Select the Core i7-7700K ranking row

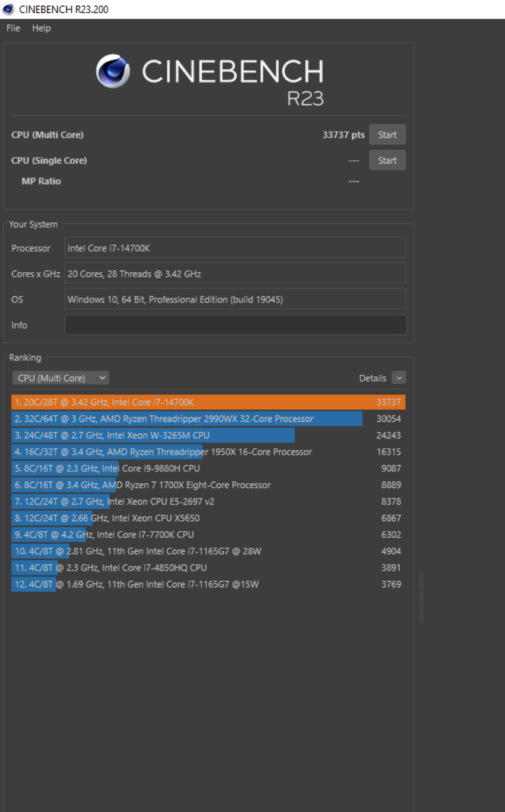[x=208, y=535]
